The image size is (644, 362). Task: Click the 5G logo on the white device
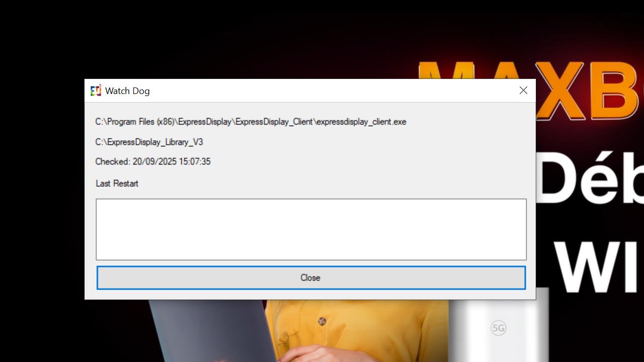coord(498,328)
